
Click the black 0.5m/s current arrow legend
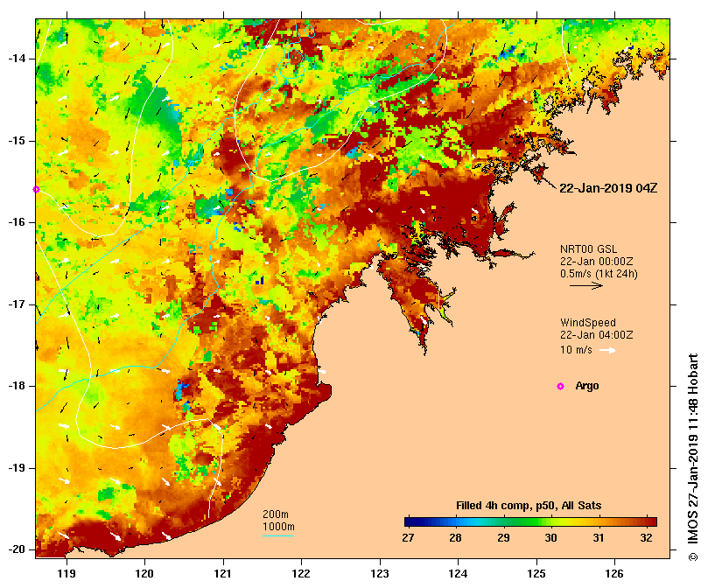pyautogui.click(x=586, y=285)
